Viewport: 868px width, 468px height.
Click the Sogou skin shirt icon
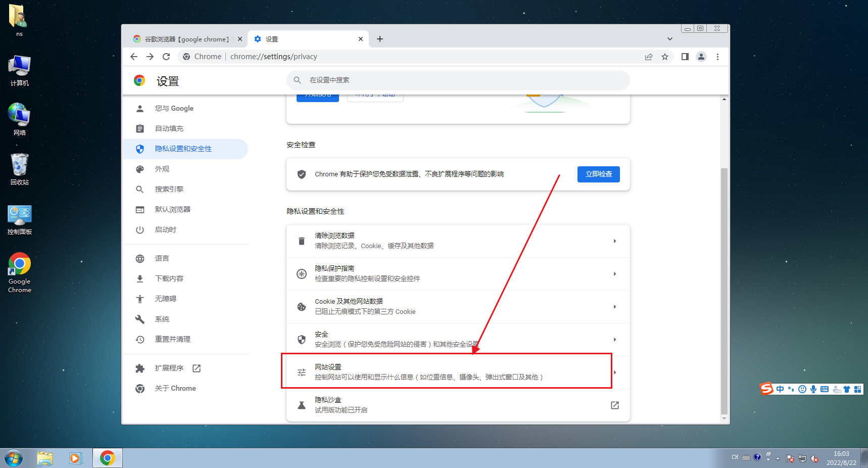coord(846,389)
